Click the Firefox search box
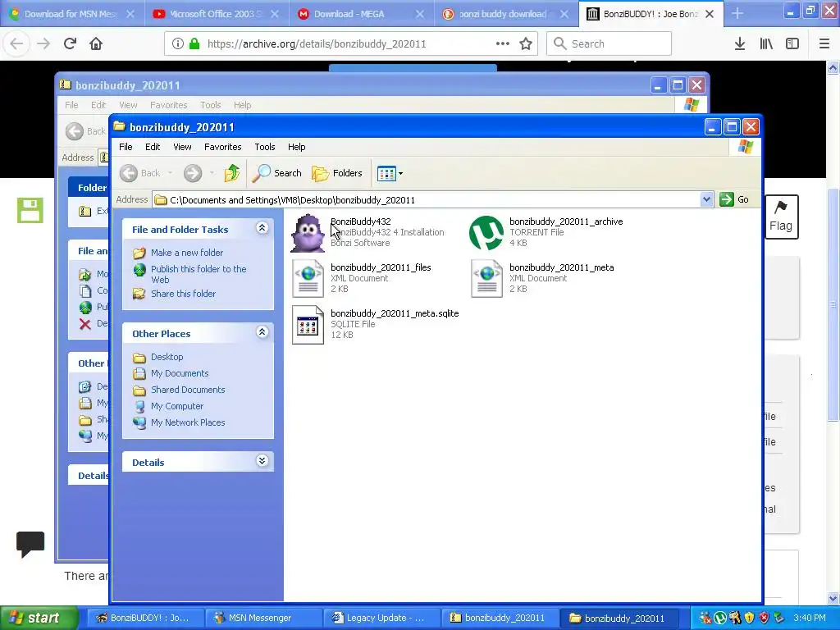Image resolution: width=840 pixels, height=630 pixels. [x=609, y=43]
